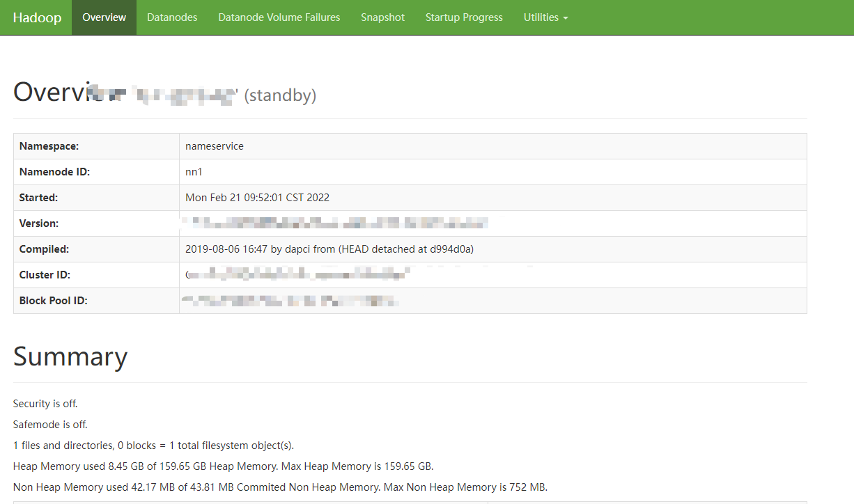Click the 'Non Heap Memory used 42.17 MB' line
This screenshot has height=504, width=854.
point(280,487)
